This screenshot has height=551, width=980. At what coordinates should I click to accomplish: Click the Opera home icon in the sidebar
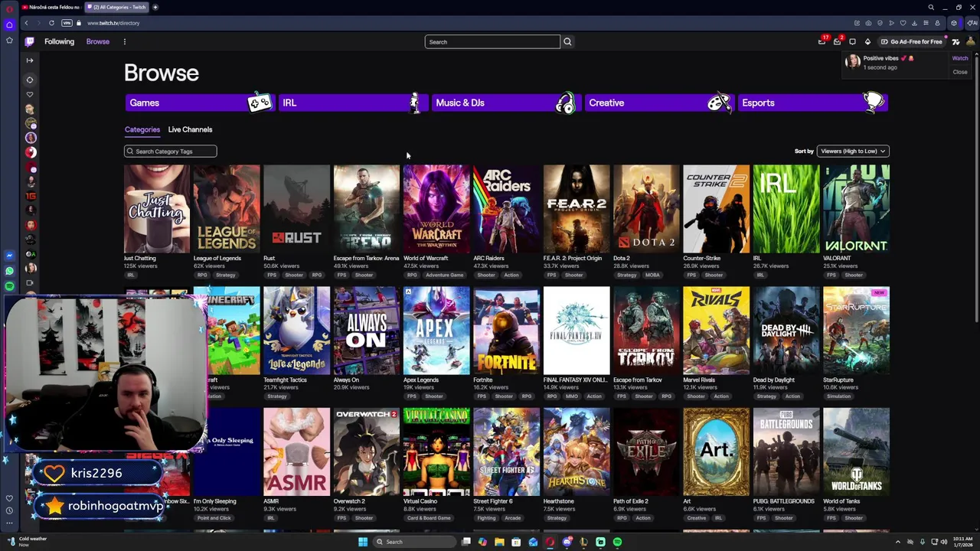[9, 24]
